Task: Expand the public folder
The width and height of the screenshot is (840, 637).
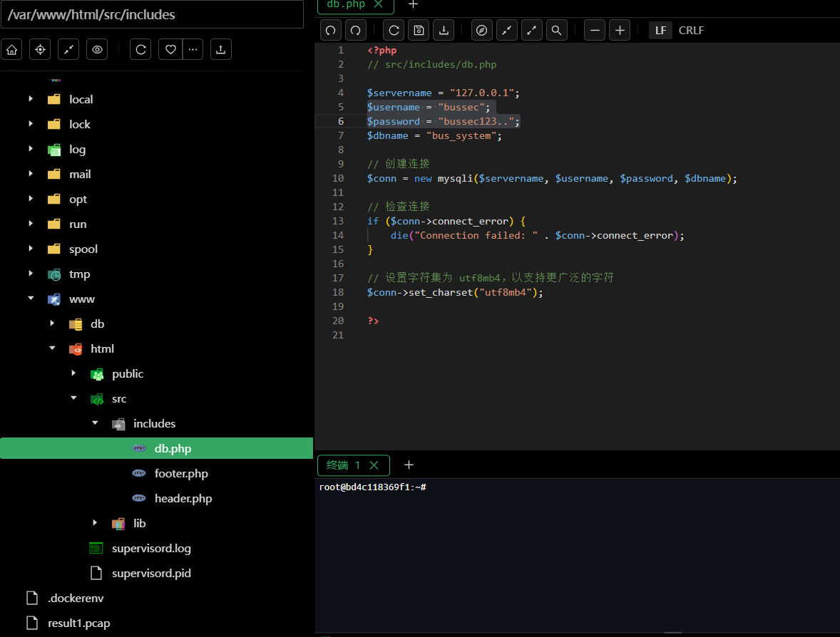Action: point(73,373)
